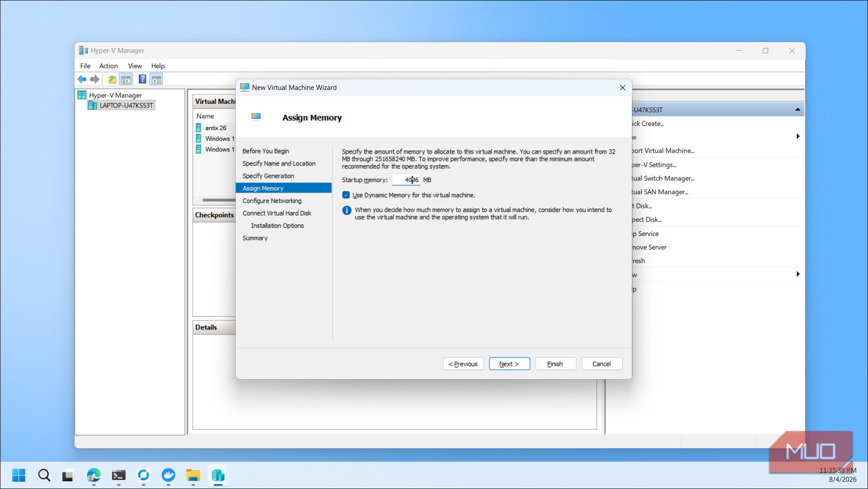Uncheck Use Dynamic Memory for this virtual machine
Image resolution: width=868 pixels, height=489 pixels.
coord(346,195)
